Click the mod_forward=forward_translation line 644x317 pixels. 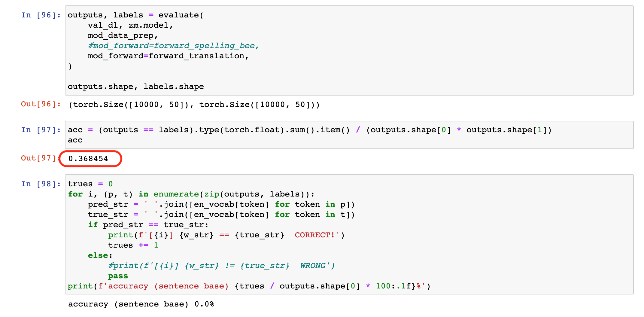(168, 56)
